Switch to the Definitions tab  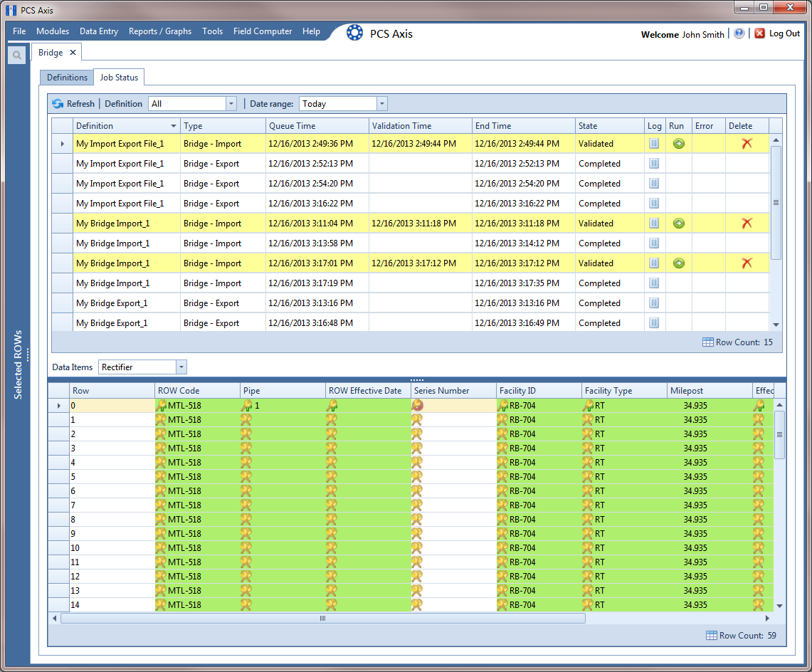[x=67, y=77]
